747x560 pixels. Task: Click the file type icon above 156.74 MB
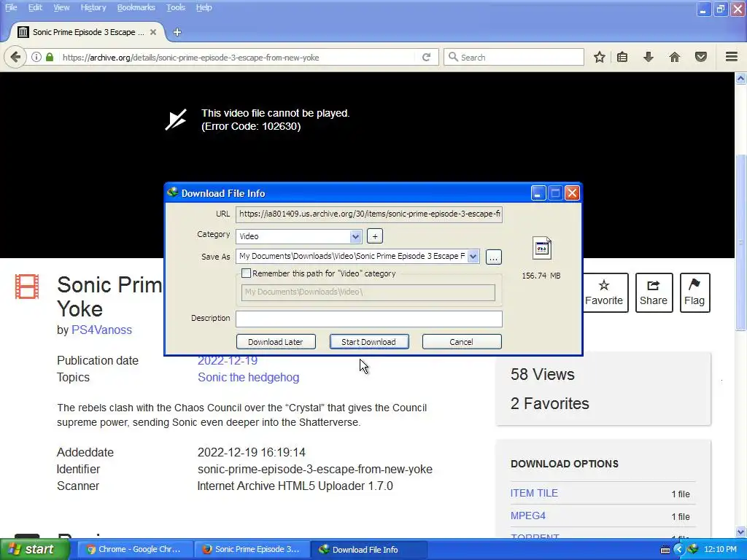coord(542,248)
